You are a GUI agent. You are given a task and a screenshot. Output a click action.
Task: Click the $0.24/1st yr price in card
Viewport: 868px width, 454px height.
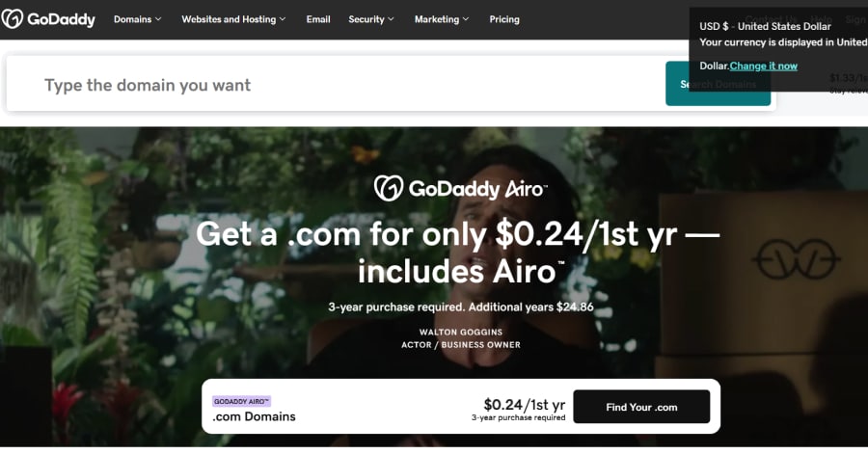point(525,404)
